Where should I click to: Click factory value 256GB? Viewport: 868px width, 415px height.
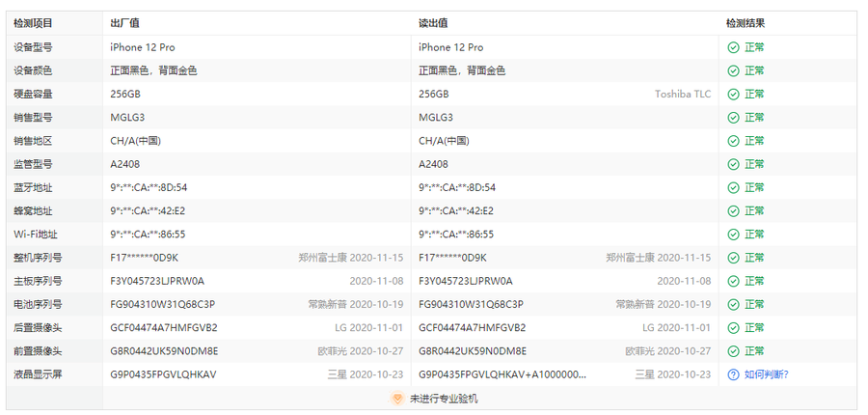pyautogui.click(x=125, y=95)
